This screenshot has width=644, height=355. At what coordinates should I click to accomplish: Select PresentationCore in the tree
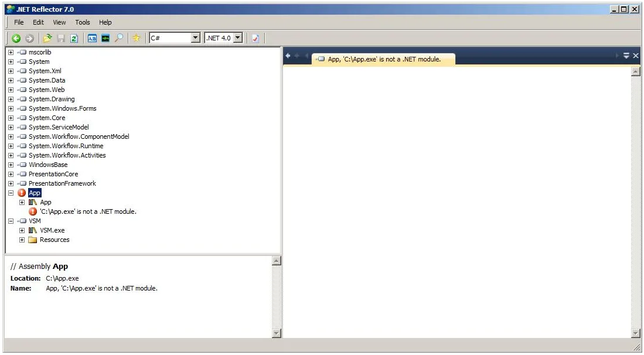53,175
